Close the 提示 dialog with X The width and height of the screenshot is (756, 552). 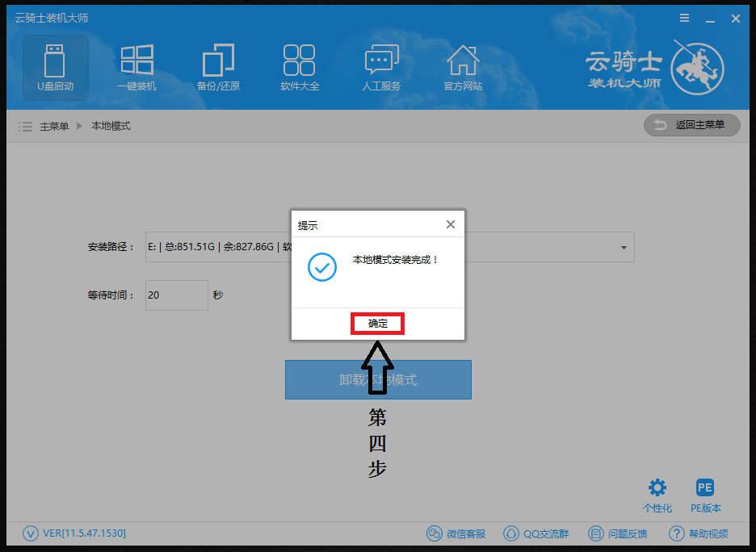click(x=451, y=224)
